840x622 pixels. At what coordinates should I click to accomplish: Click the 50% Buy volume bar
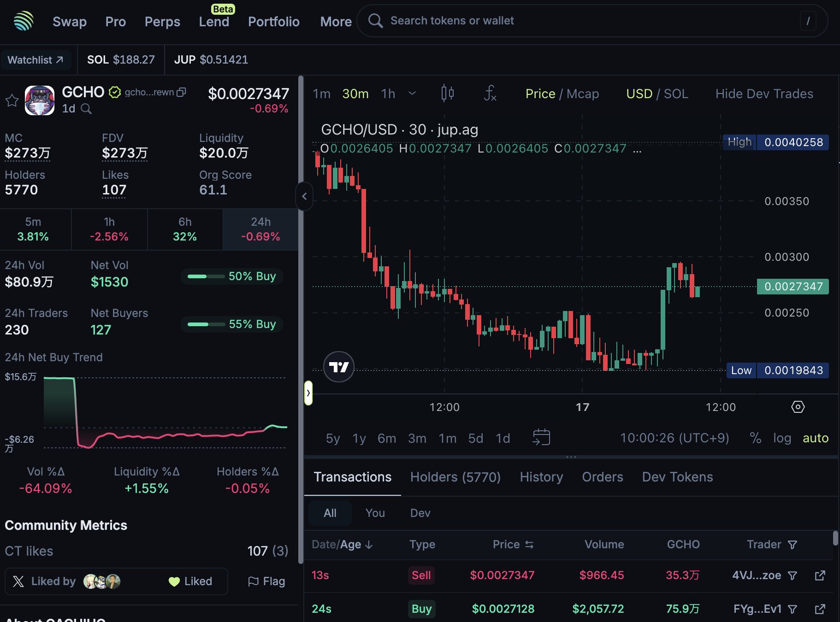coord(232,276)
